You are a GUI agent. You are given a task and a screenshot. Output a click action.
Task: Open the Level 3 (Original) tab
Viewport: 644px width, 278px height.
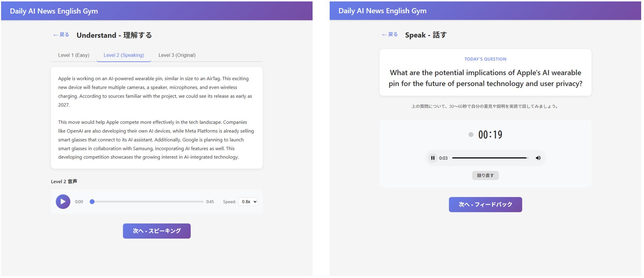coord(177,55)
